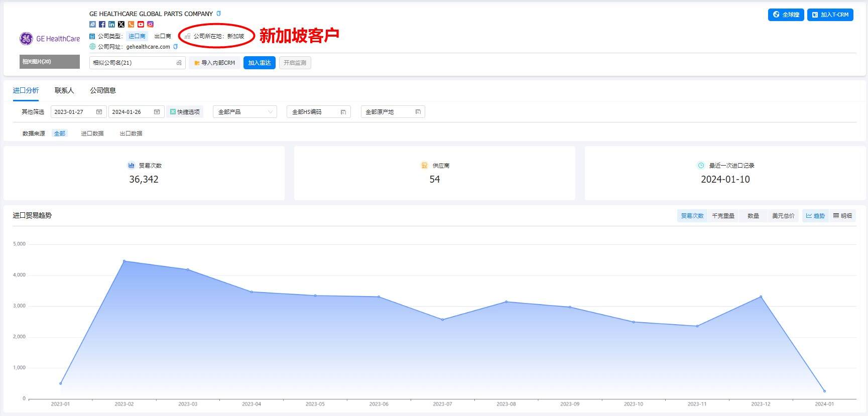Click the 2023-07 data point on chart
Screen dimensions: 868x416
coord(442,320)
